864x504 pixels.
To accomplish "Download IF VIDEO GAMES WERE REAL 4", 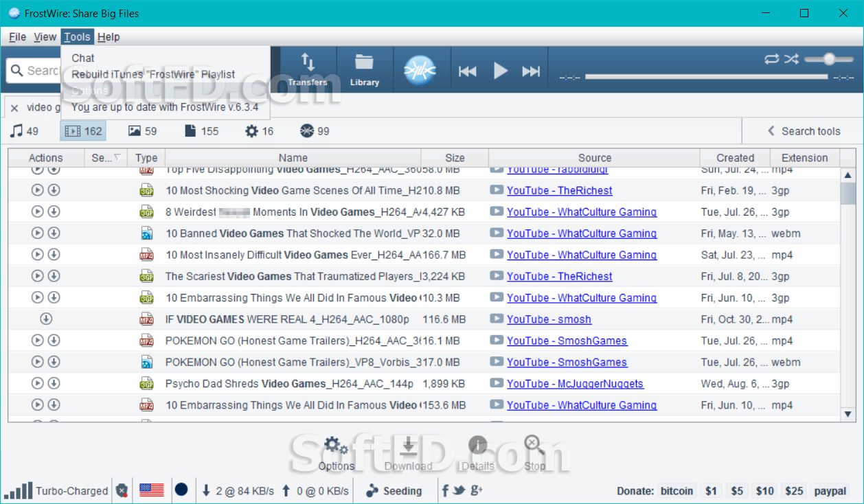I will point(46,319).
